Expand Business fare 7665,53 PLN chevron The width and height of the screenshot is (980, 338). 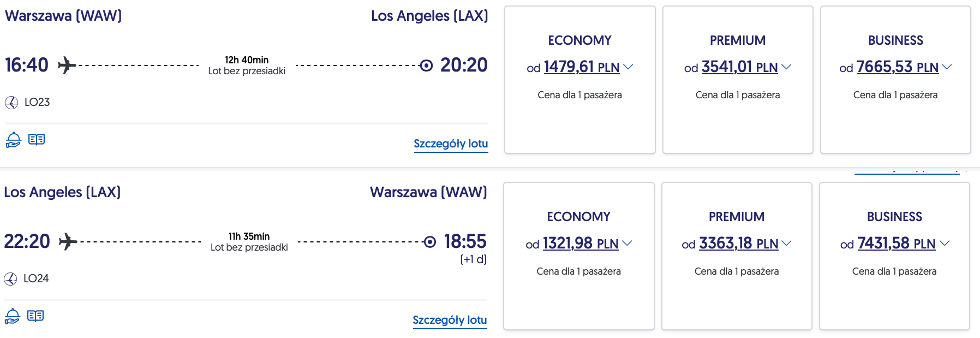point(947,67)
